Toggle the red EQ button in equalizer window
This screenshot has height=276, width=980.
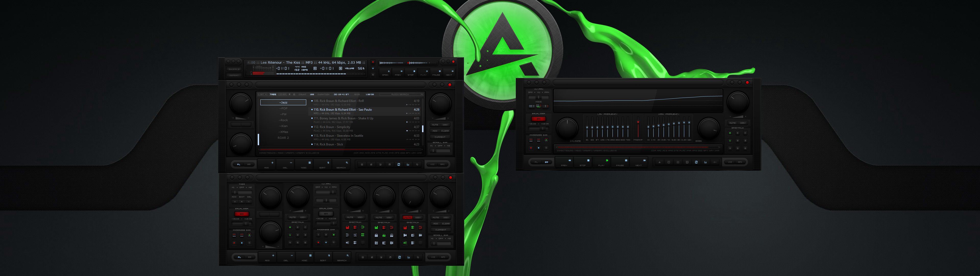[x=538, y=119]
